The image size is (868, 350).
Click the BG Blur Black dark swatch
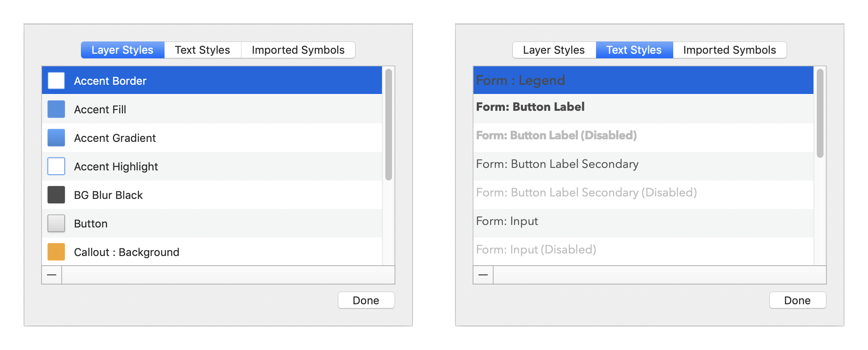click(56, 195)
